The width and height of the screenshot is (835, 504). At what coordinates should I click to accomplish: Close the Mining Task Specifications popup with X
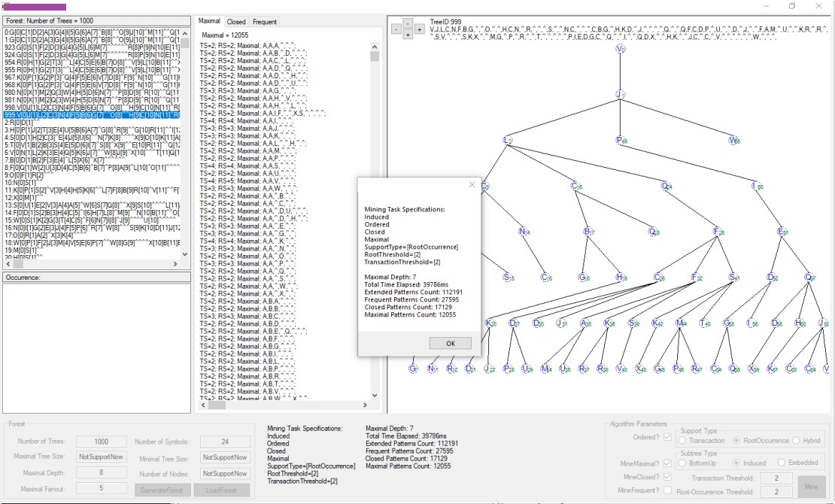(x=472, y=184)
